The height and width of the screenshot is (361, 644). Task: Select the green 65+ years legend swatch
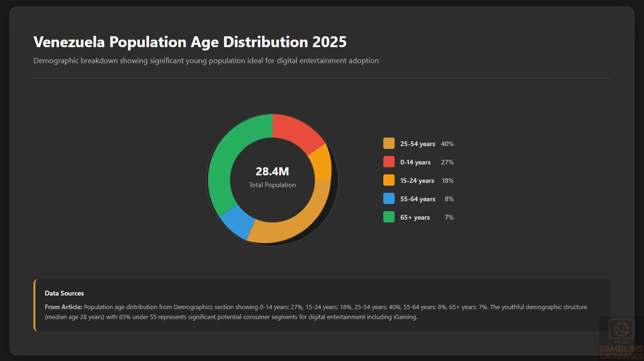[389, 217]
